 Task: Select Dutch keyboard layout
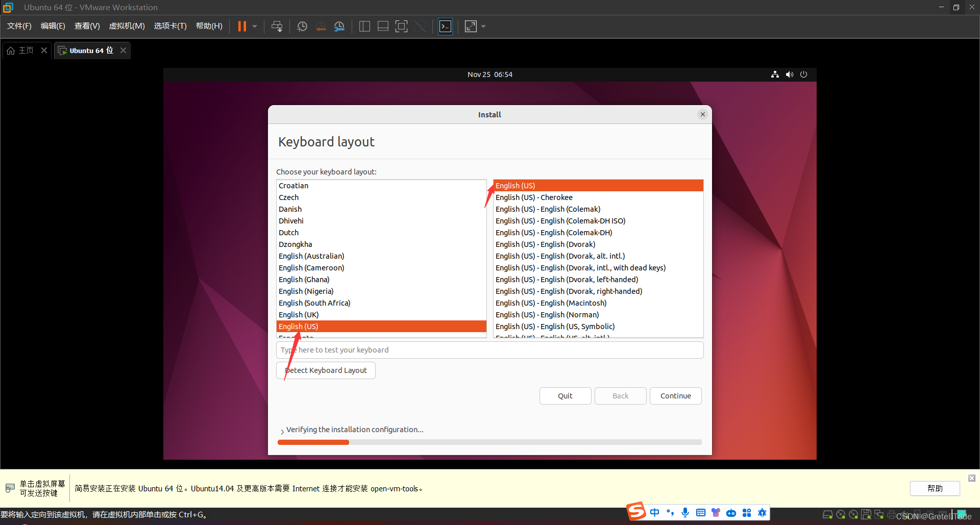(x=381, y=233)
